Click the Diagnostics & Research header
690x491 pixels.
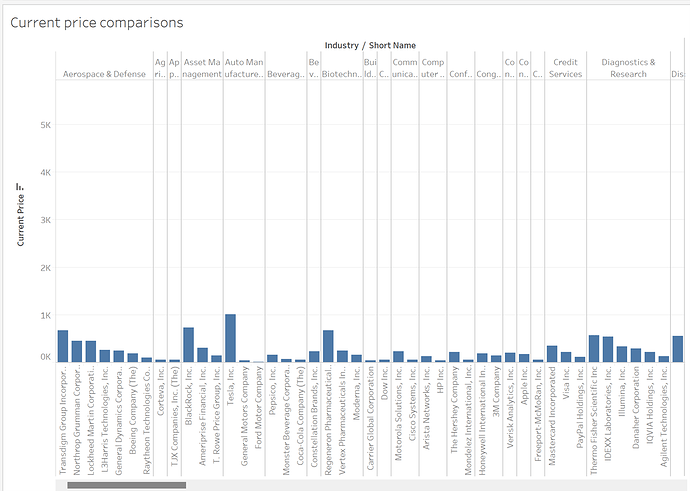click(x=628, y=67)
